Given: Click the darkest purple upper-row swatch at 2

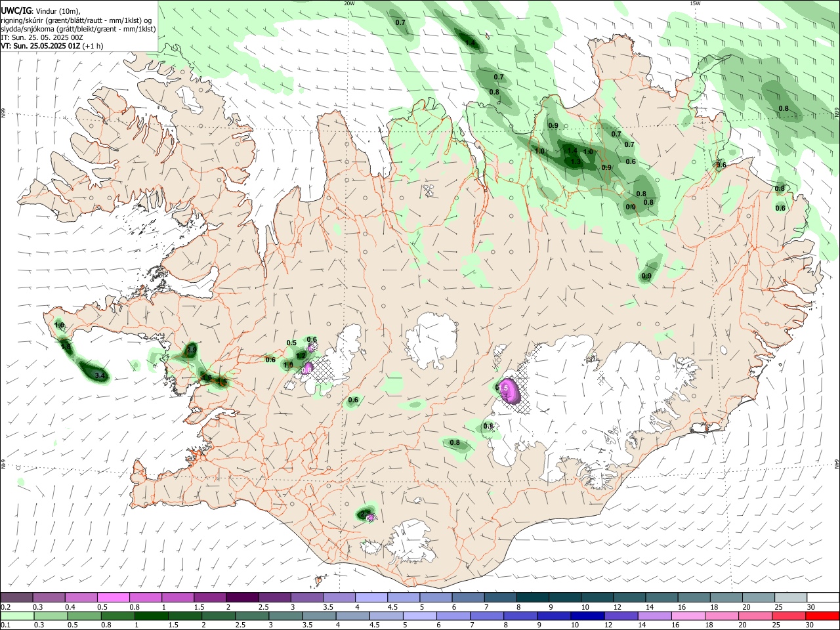Looking at the screenshot, I should tap(241, 597).
